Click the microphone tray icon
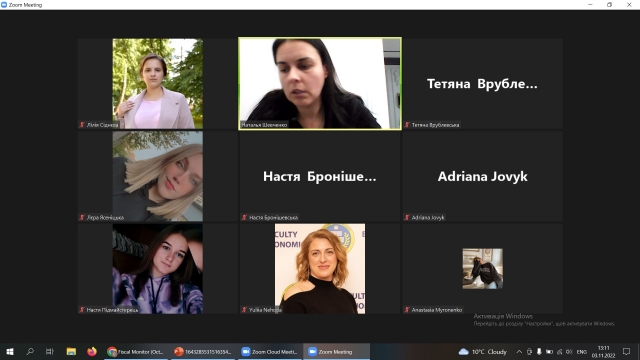The width and height of the screenshot is (640, 360). (x=539, y=351)
